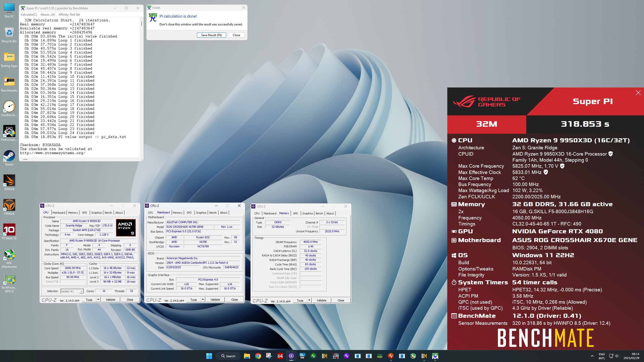Open the Super PI taskbar icon
This screenshot has width=644, height=362.
[x=435, y=356]
